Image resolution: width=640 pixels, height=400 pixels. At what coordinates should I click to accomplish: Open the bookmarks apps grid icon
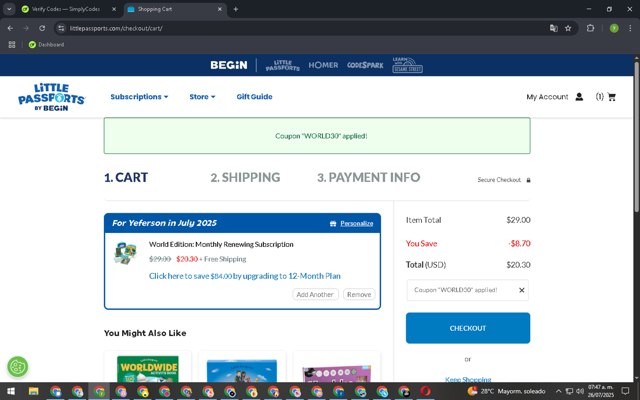[x=12, y=44]
